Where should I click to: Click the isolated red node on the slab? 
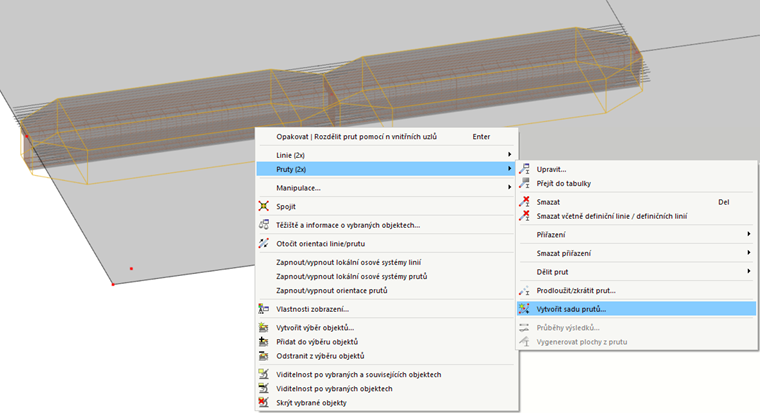tap(131, 268)
